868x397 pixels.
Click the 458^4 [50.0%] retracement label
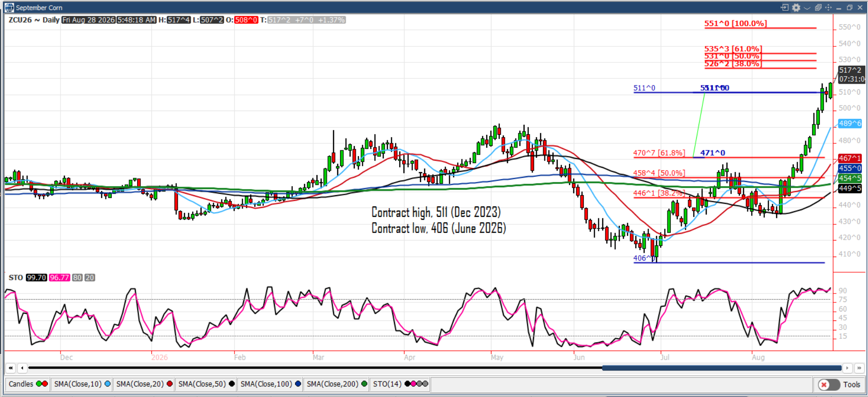tap(659, 173)
